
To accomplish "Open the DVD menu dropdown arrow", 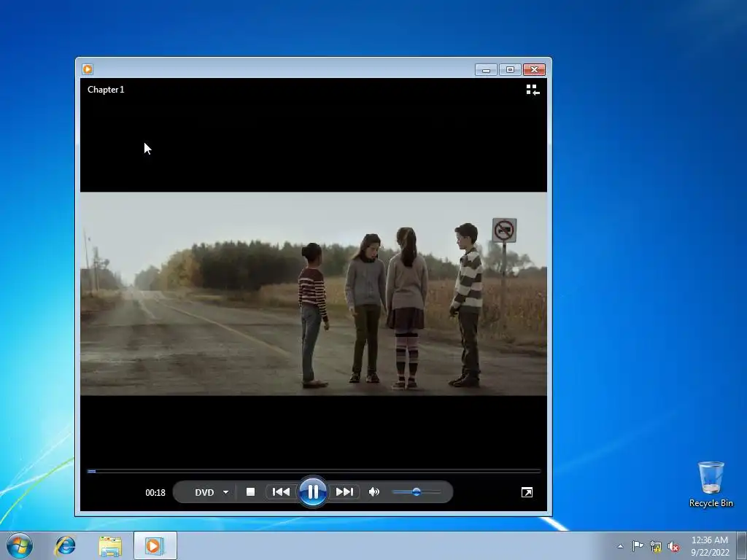I will coord(226,492).
